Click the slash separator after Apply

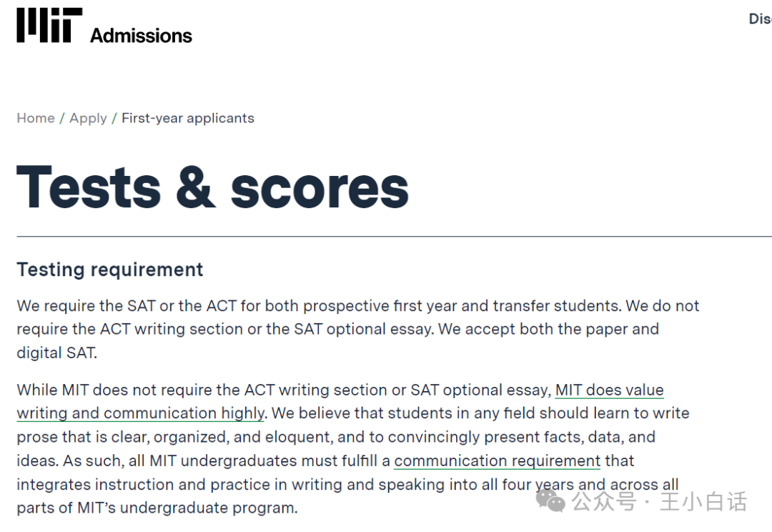pyautogui.click(x=114, y=118)
